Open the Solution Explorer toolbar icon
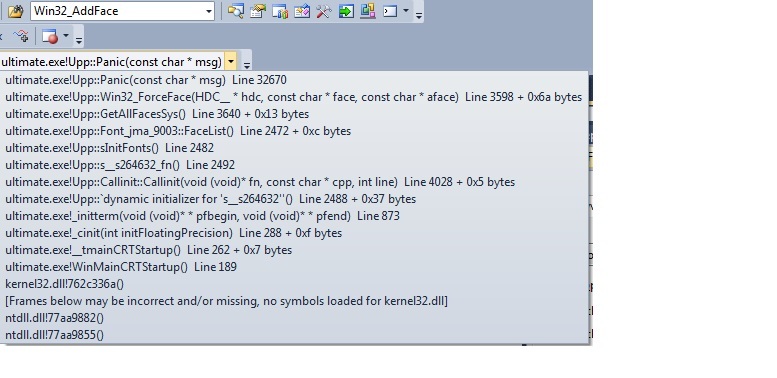This screenshot has width=777, height=378. click(235, 11)
